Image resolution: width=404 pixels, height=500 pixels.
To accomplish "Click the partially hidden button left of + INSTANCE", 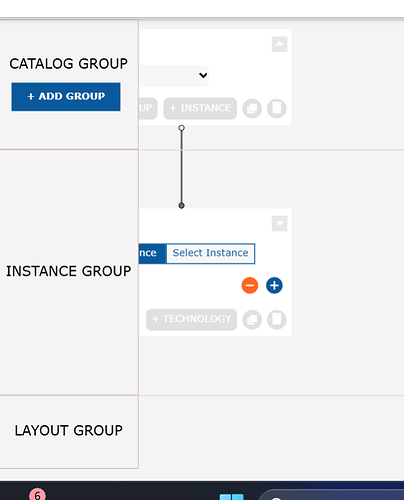I will [148, 108].
